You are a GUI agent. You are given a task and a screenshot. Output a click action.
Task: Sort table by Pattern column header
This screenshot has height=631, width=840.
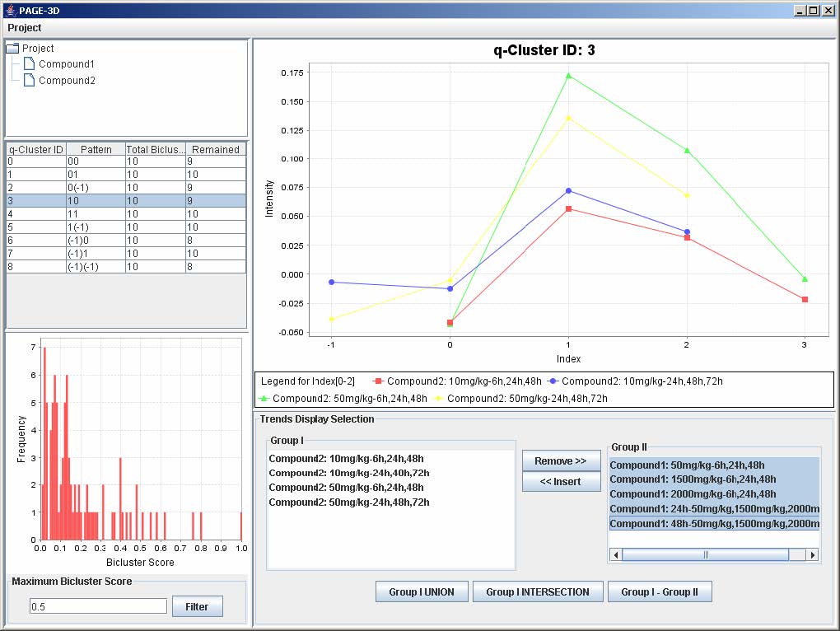point(96,150)
